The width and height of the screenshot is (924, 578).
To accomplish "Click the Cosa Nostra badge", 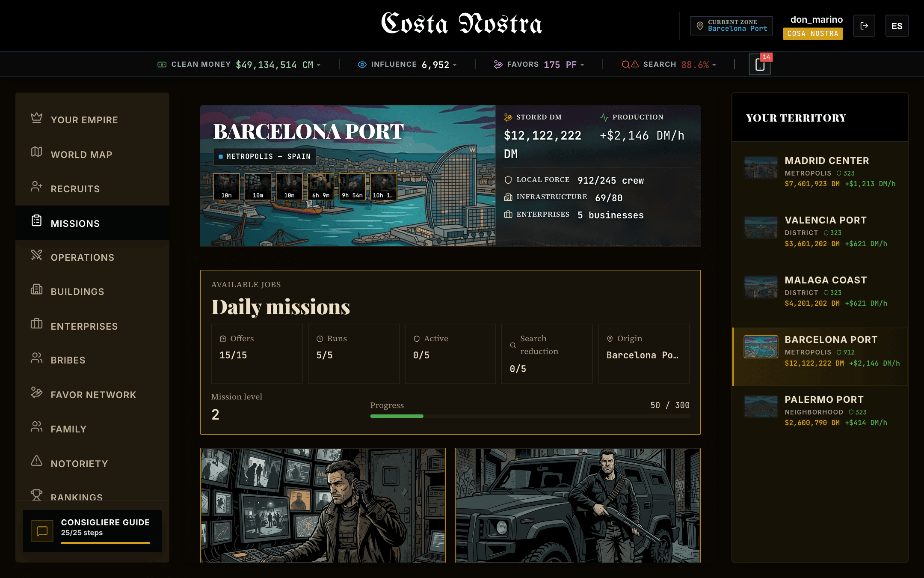I will pyautogui.click(x=813, y=33).
